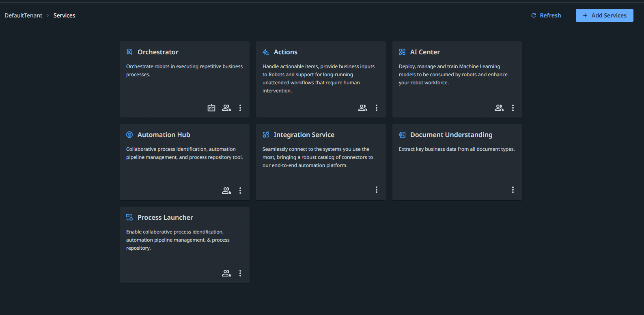The image size is (644, 315).
Task: Open the Orchestrator license allocation icon
Action: (211, 108)
